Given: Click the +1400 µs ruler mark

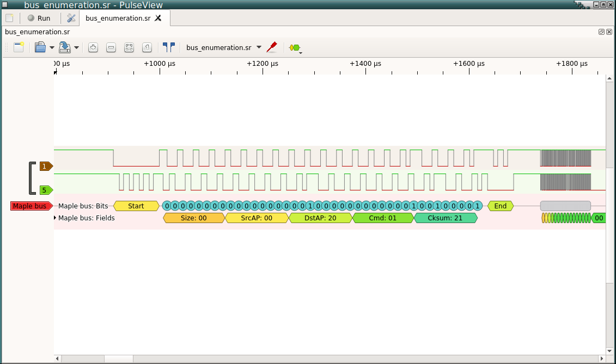Looking at the screenshot, I should (365, 63).
